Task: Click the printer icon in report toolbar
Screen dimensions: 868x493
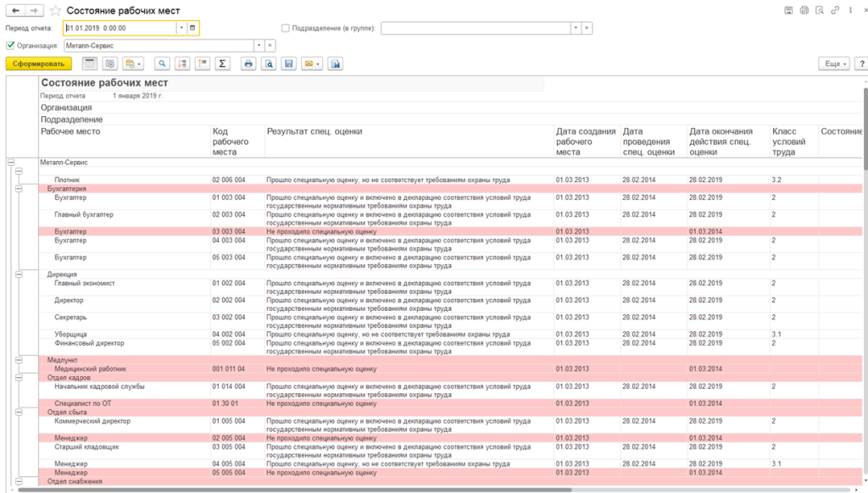Action: pos(248,64)
